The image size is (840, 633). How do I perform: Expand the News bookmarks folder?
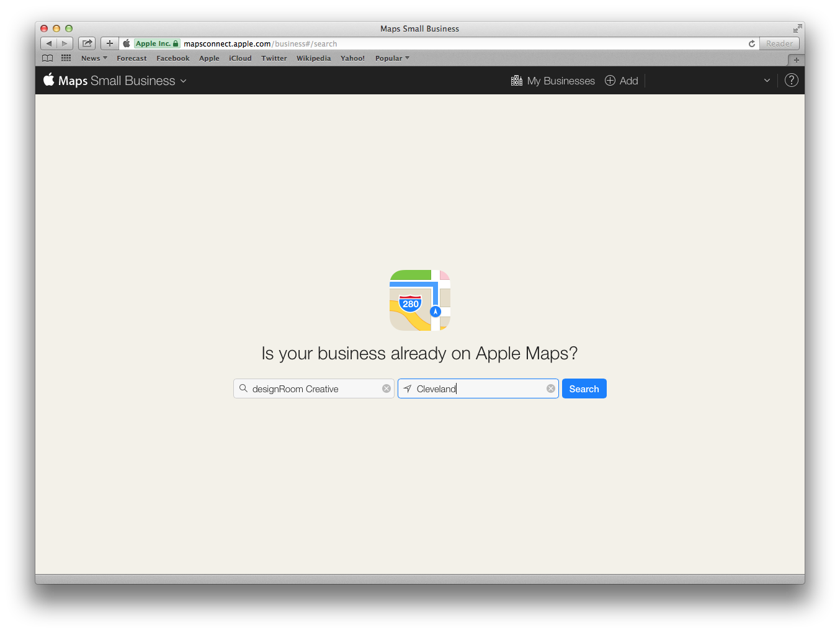click(94, 58)
